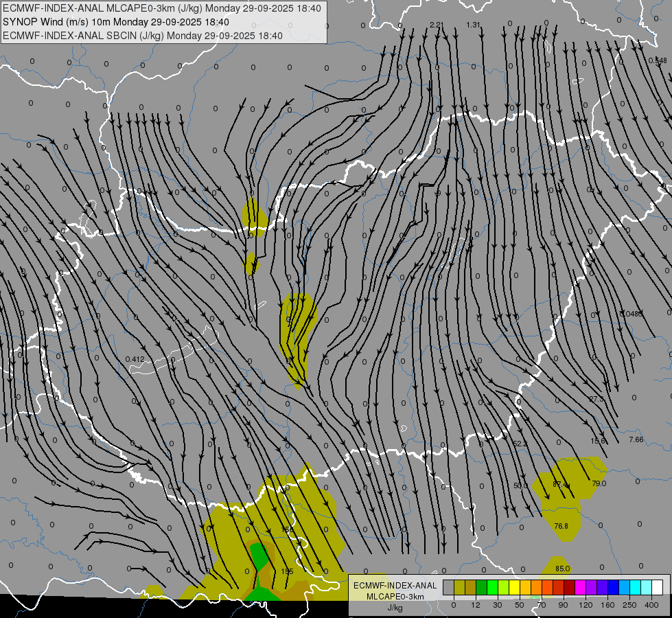This screenshot has width=672, height=618.
Task: Click the map value 52.2
Action: click(520, 444)
